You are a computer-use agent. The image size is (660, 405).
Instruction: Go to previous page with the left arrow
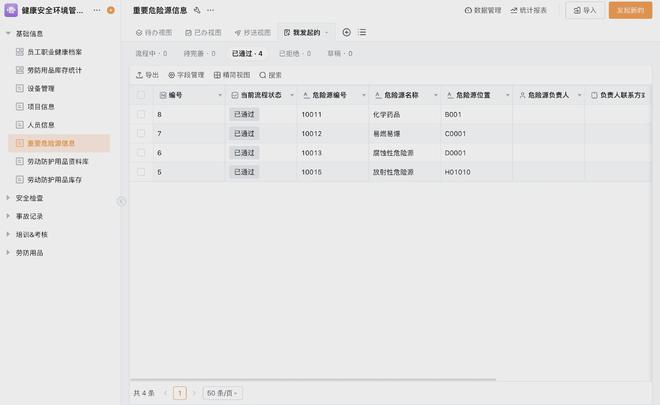click(x=165, y=393)
